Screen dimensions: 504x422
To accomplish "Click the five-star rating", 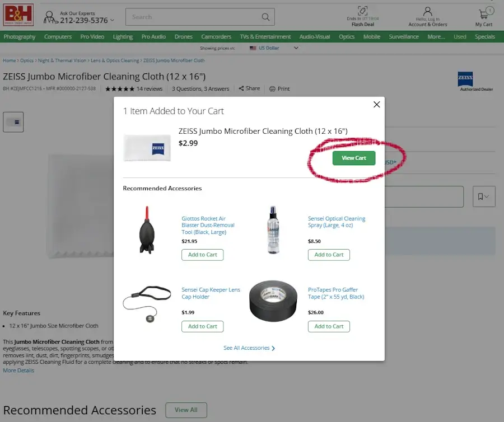I will point(120,89).
